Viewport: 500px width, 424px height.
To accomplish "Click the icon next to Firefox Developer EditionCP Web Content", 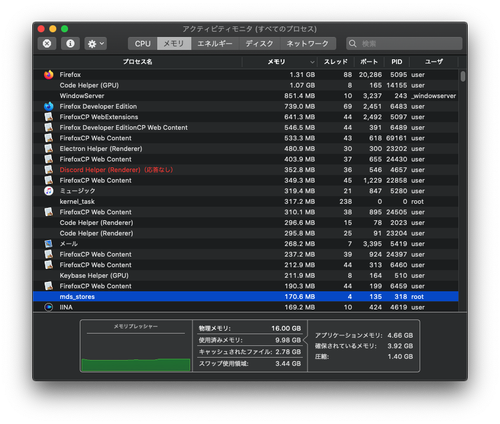I will coord(49,127).
